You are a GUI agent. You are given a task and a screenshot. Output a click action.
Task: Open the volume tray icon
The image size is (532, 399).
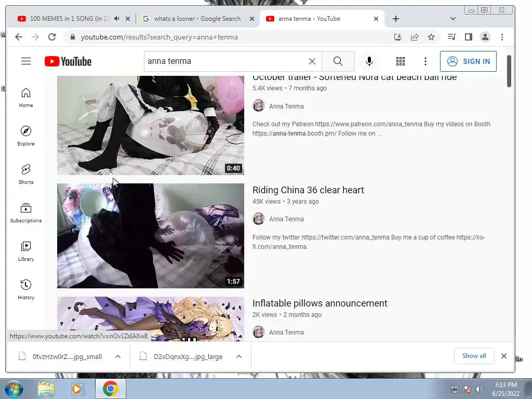(480, 389)
